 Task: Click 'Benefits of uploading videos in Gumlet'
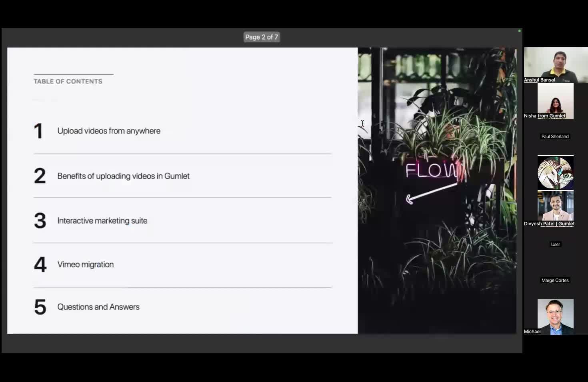[x=123, y=176]
